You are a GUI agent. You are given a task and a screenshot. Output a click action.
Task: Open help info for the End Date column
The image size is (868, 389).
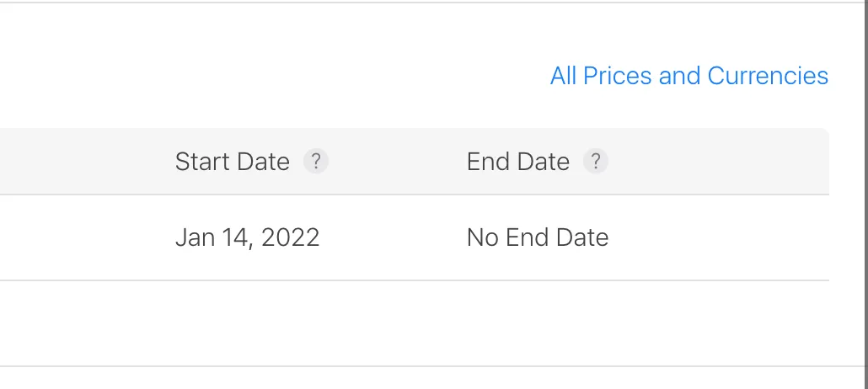[x=595, y=161]
